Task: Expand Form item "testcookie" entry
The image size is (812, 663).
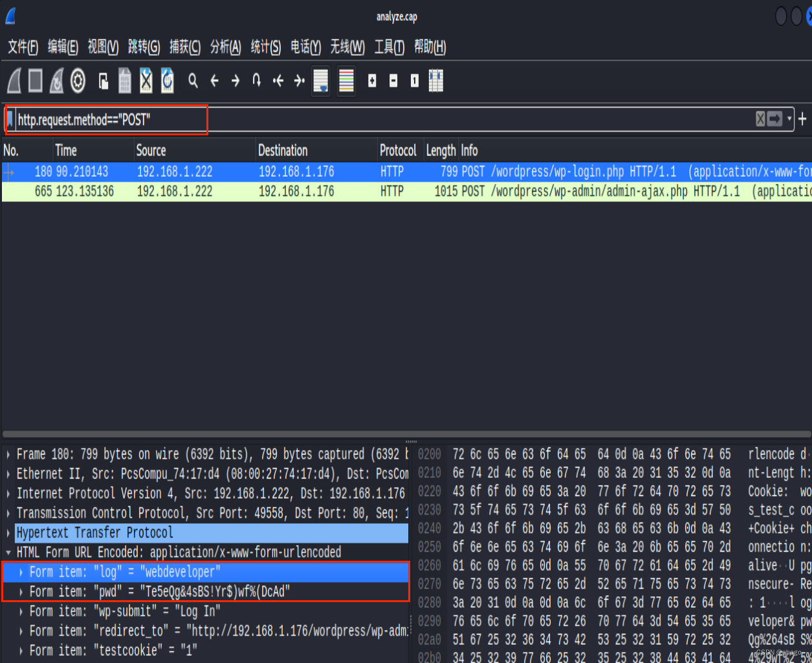Action: coord(21,650)
